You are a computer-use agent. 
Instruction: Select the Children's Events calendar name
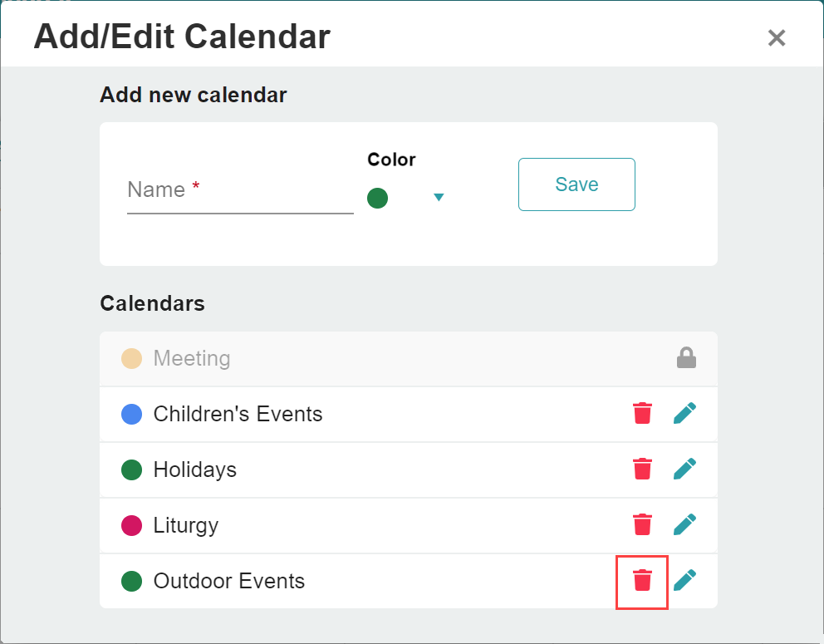pos(238,414)
